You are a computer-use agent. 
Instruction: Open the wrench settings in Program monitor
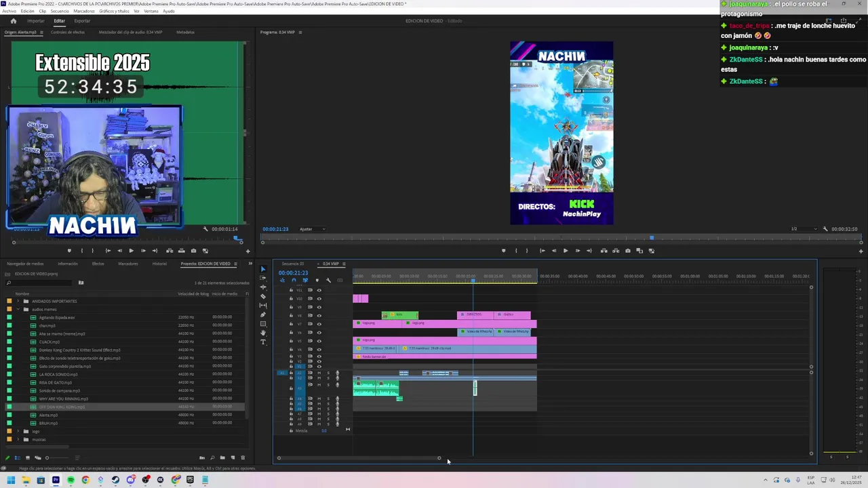tap(825, 229)
